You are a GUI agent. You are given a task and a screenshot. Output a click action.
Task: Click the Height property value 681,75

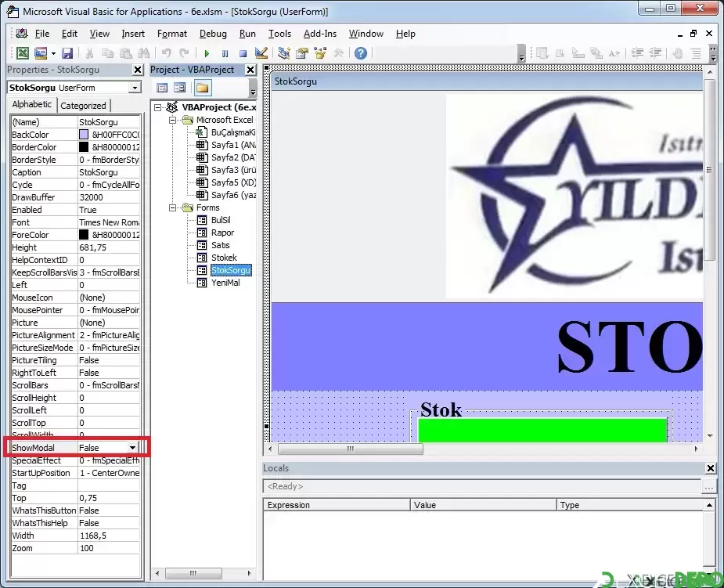point(109,247)
